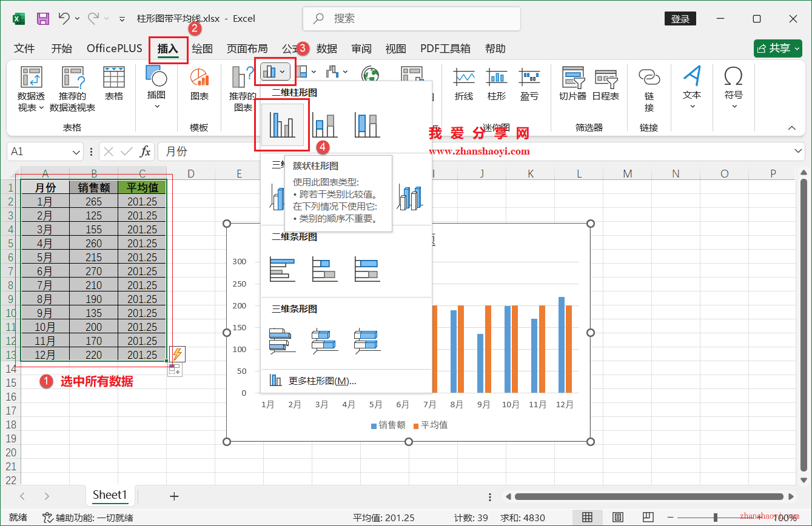
Task: Click the 数据透视表 PivotTable icon
Action: coord(31,89)
